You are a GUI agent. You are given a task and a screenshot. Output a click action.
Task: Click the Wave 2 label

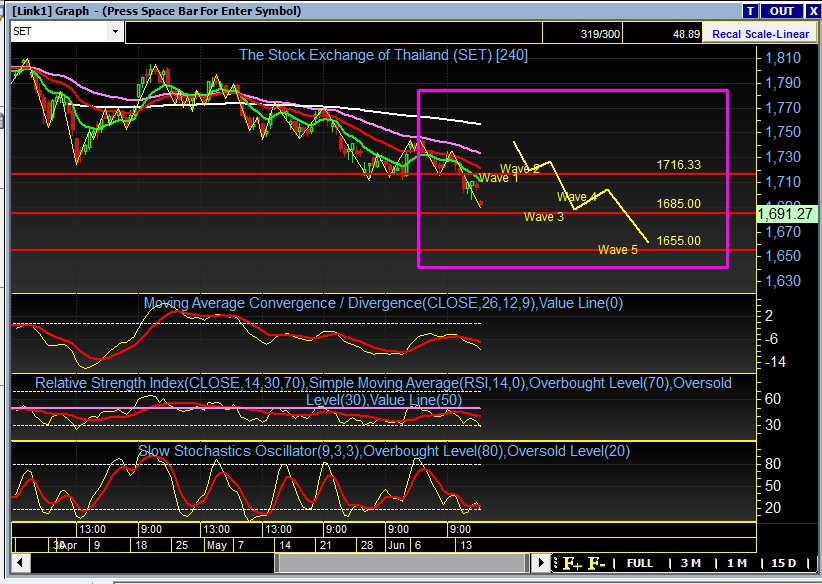pyautogui.click(x=520, y=168)
